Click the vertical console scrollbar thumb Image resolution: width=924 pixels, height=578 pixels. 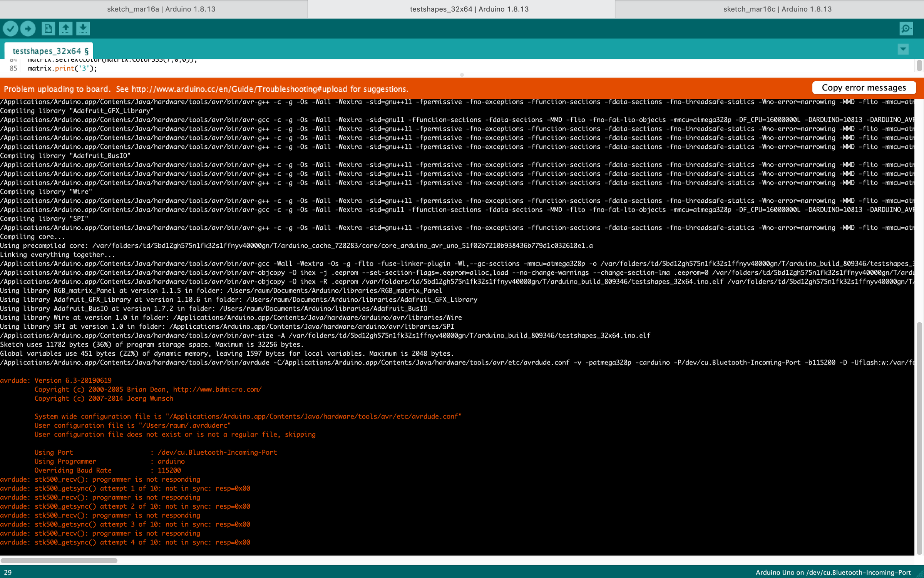919,438
